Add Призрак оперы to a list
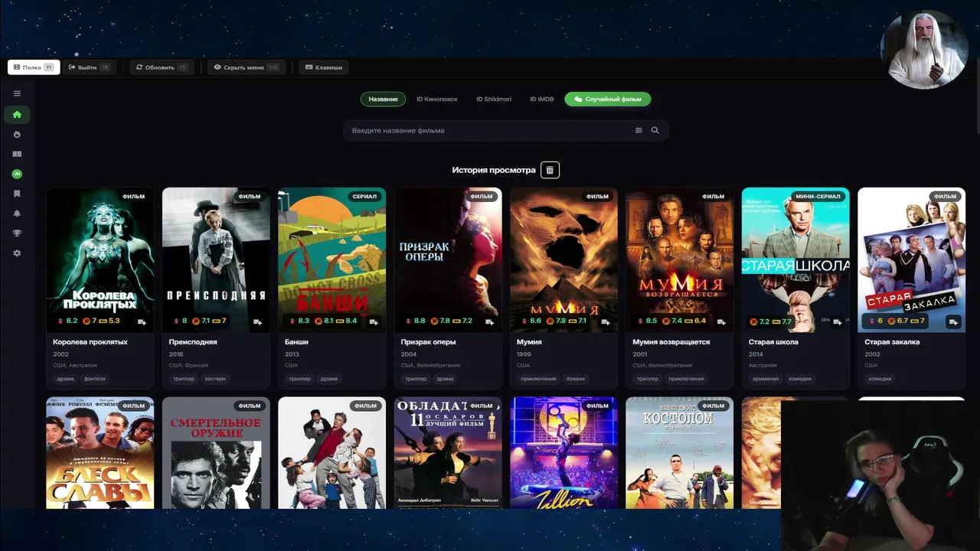This screenshot has width=980, height=551. click(x=489, y=322)
